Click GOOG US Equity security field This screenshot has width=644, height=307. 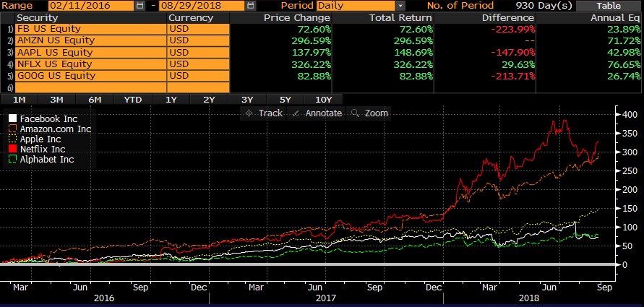click(x=90, y=76)
